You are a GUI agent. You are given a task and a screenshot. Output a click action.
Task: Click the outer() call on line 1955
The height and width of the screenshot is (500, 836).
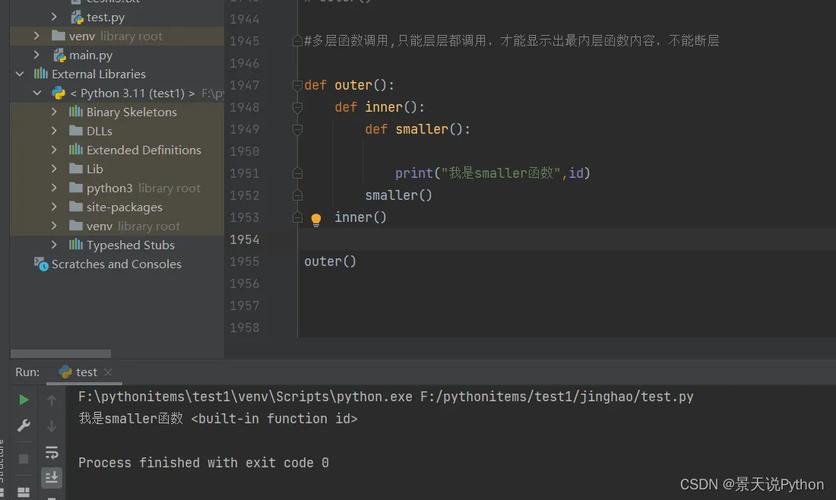point(330,262)
